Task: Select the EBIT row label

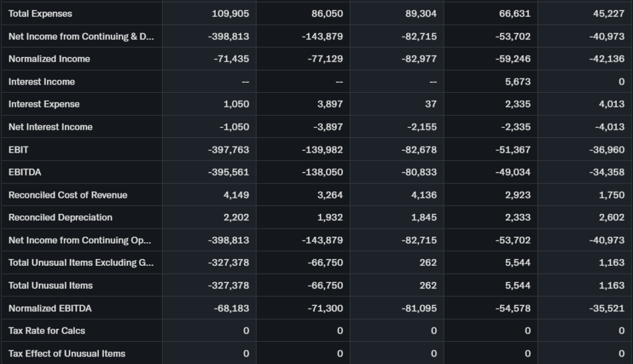Action: click(x=19, y=150)
